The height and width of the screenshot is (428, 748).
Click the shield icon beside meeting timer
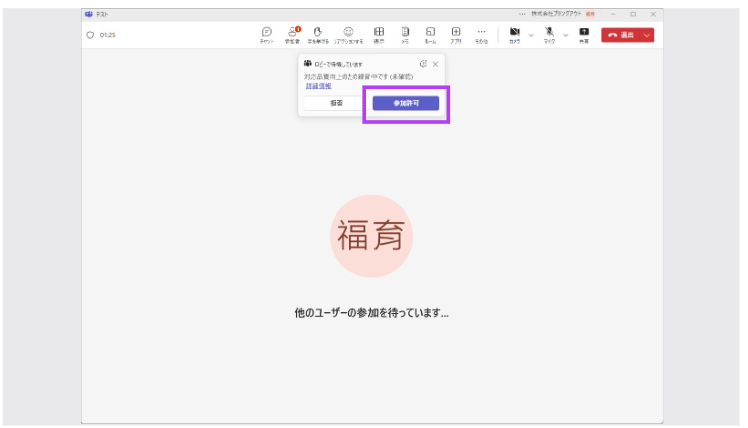[90, 35]
